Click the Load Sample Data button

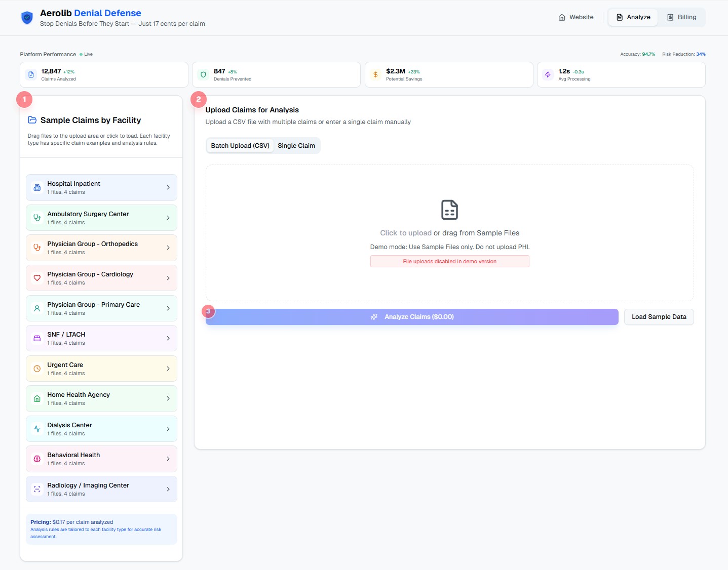(659, 316)
